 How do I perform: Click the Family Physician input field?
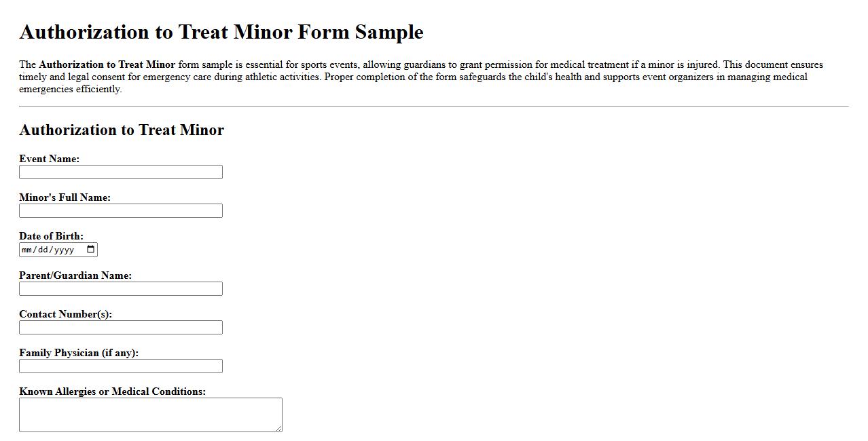[121, 366]
